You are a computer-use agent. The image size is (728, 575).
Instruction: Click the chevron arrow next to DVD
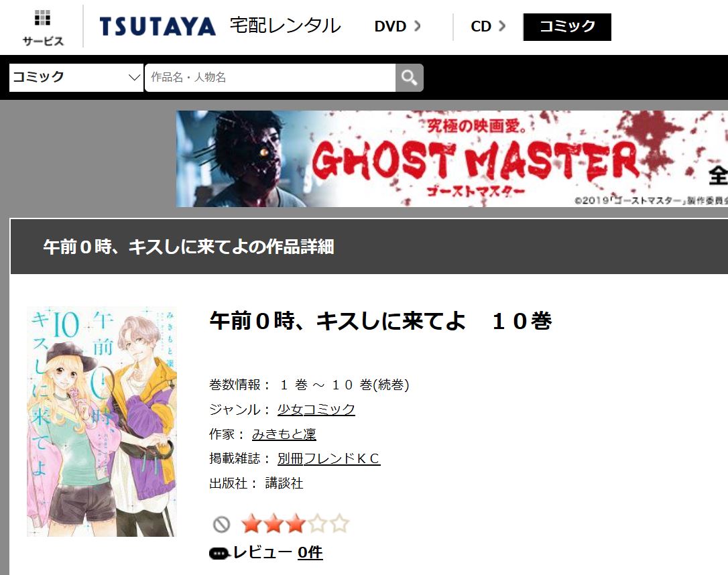coord(417,26)
